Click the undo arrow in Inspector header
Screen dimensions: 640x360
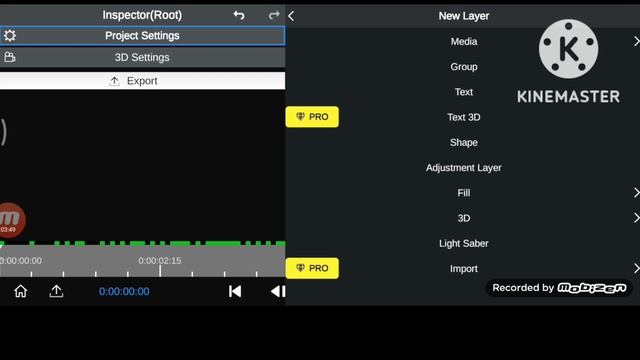click(239, 16)
